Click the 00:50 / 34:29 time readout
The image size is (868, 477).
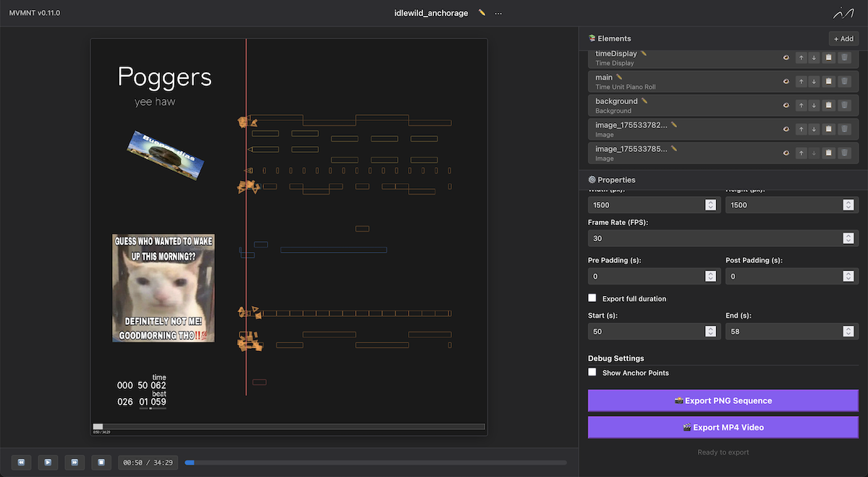tap(148, 463)
